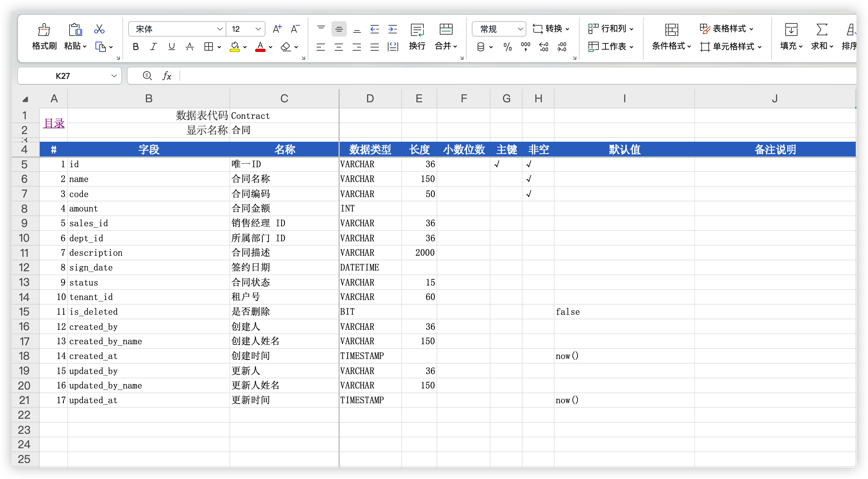Viewport: 868px width, 479px height.
Task: Click the 目录 hyperlink in column A
Action: (54, 123)
